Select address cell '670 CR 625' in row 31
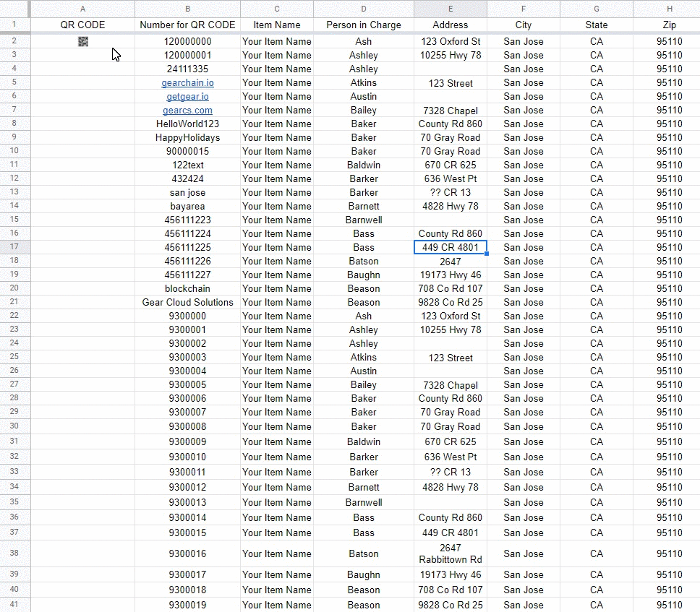700x612 pixels. pyautogui.click(x=451, y=441)
